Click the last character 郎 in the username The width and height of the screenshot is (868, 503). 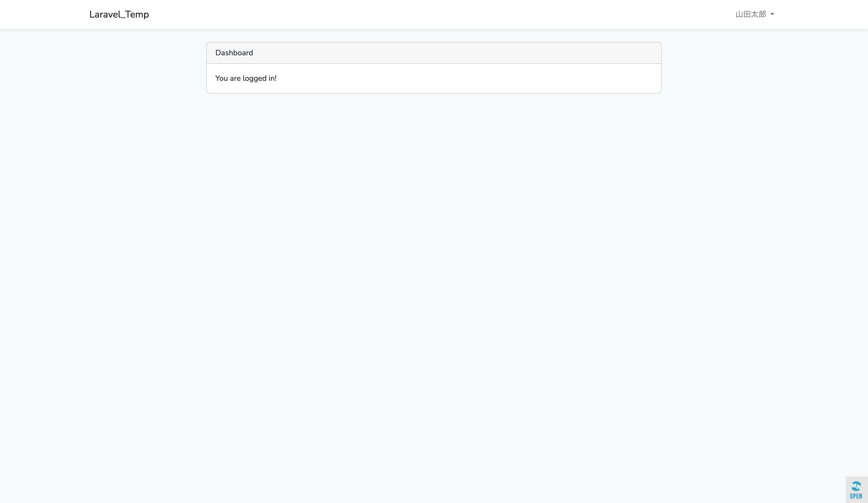click(762, 14)
